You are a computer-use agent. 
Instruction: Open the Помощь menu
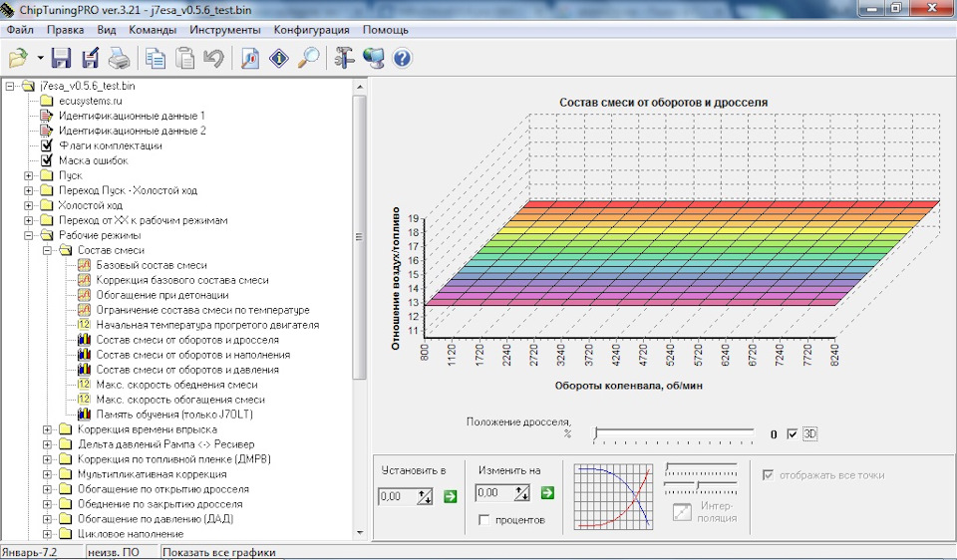(386, 30)
